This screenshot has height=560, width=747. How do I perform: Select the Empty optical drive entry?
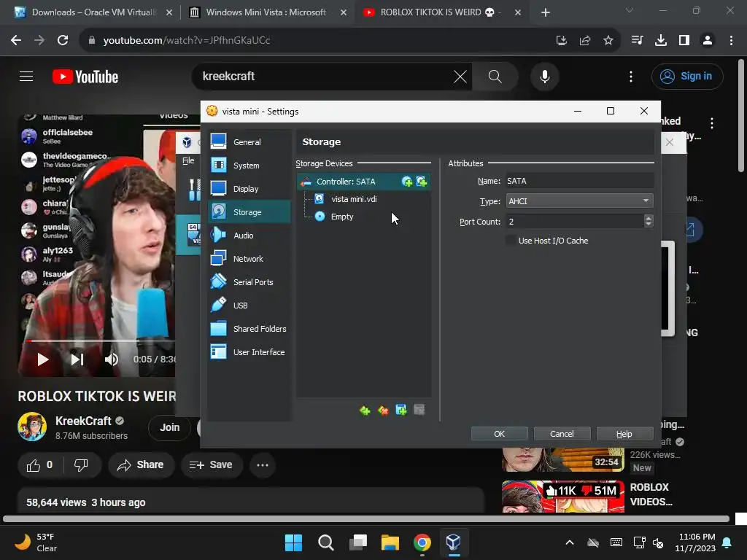[342, 217]
